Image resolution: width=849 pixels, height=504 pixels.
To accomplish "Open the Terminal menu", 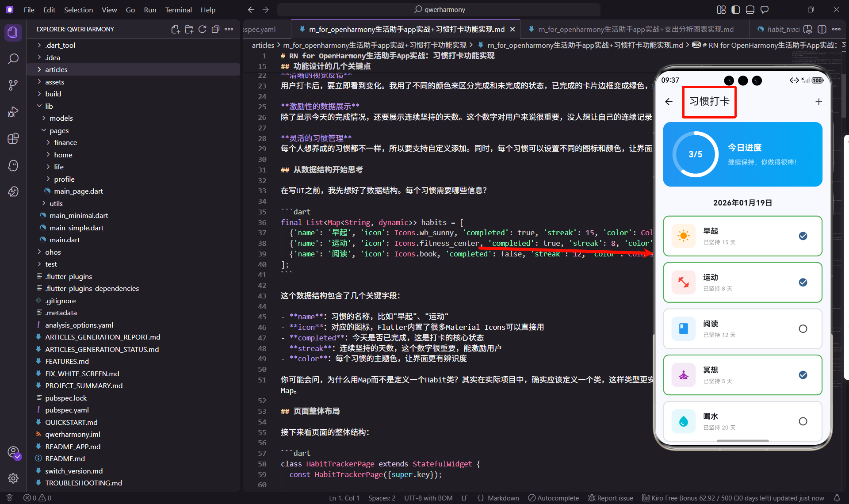I will [x=178, y=10].
